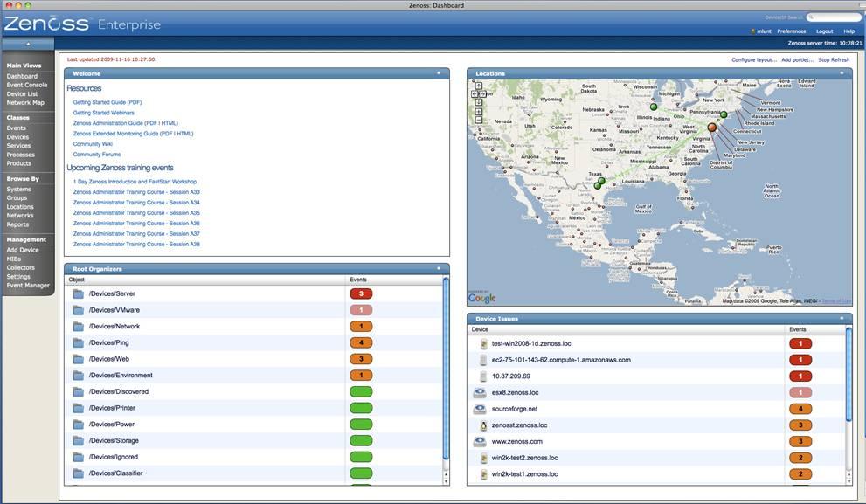The image size is (866, 504).
Task: Click the orange location marker near Virginia
Action: tap(712, 128)
